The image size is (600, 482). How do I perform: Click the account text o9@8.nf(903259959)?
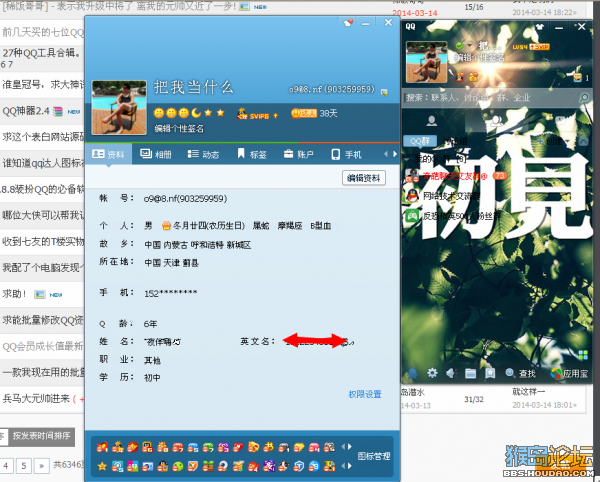click(185, 199)
